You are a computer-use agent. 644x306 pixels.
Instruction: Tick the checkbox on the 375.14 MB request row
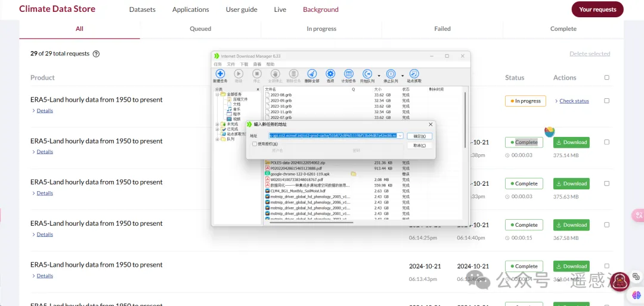point(606,142)
